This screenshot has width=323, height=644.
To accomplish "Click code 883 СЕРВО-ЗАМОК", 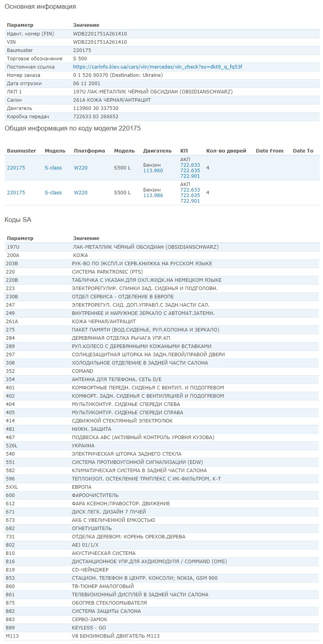I will click(x=161, y=620).
